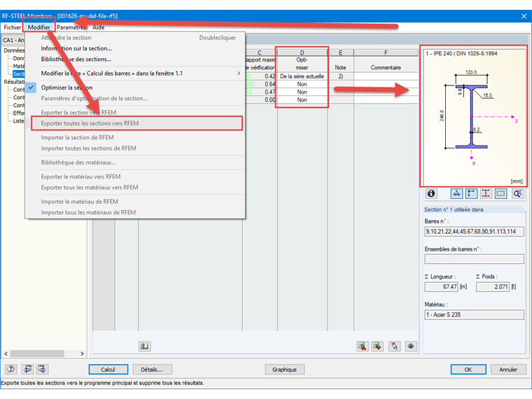Click the Graphique button
The height and width of the screenshot is (399, 532).
[x=284, y=370]
